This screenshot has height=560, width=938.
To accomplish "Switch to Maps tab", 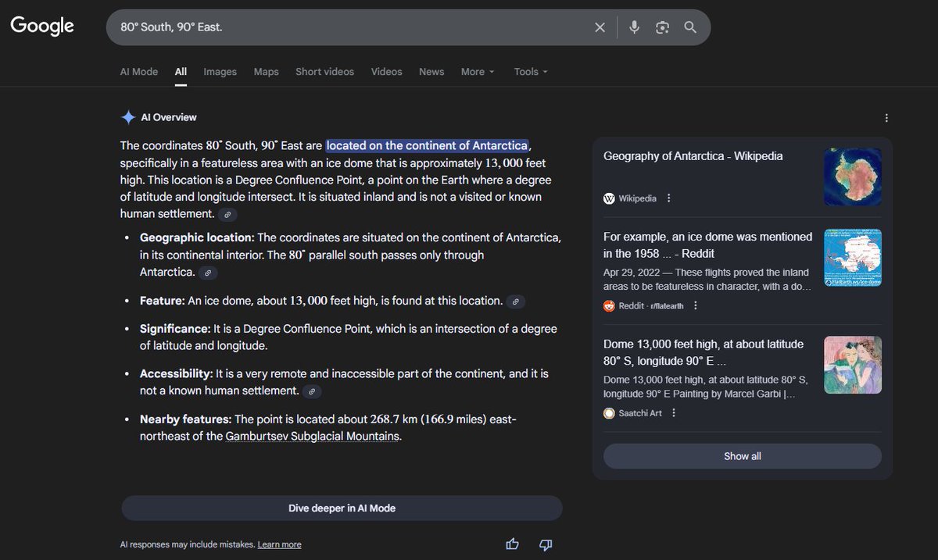I will [266, 72].
